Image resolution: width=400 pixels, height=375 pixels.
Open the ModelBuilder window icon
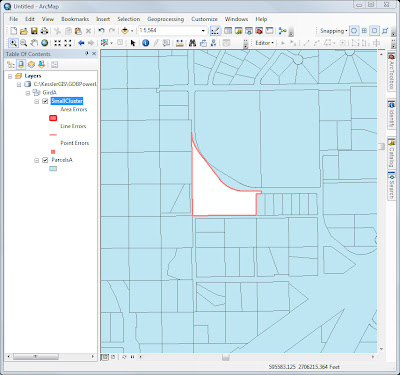[x=283, y=31]
